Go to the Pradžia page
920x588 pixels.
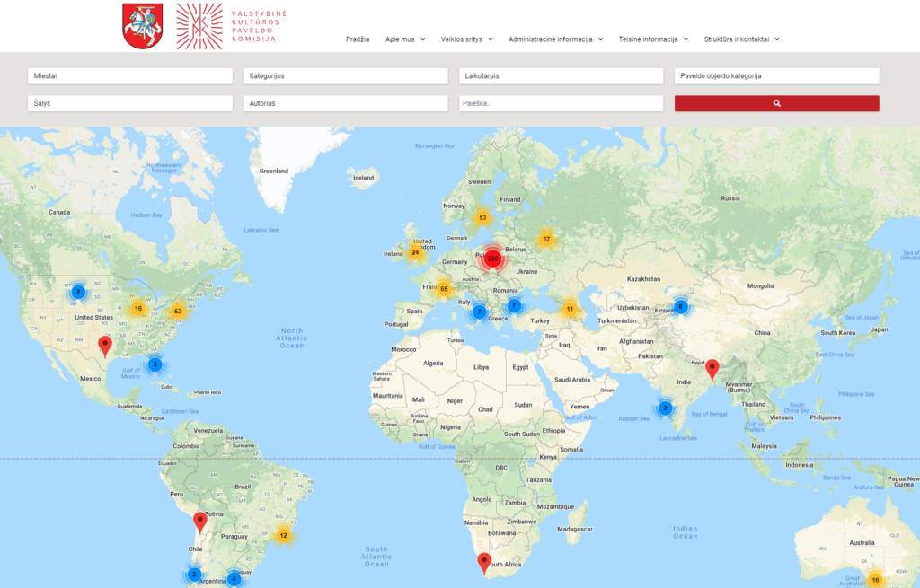[358, 39]
